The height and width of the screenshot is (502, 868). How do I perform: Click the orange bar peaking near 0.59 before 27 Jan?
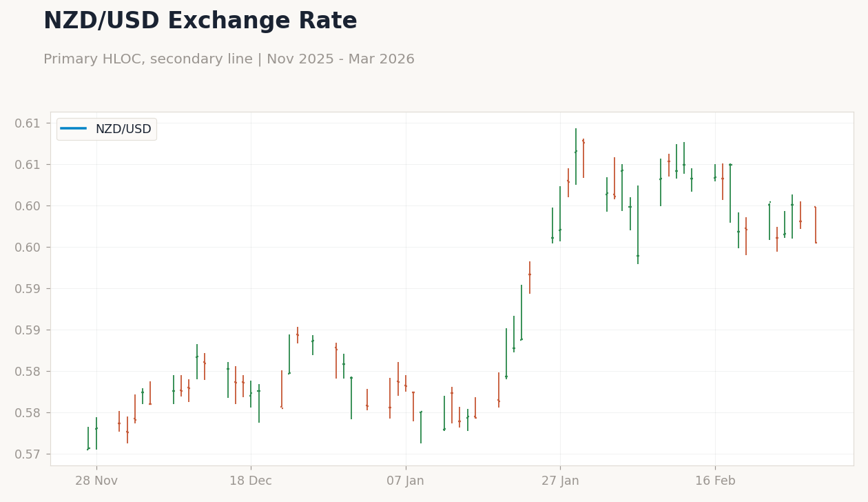[x=530, y=277]
